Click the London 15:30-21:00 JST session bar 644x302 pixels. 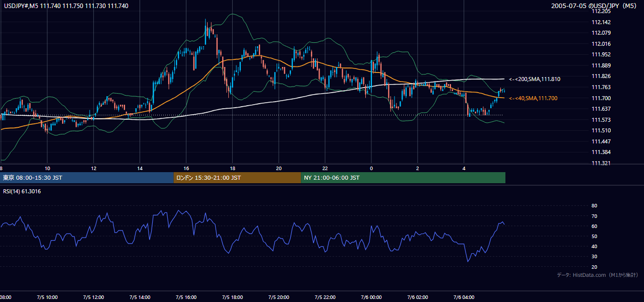tap(237, 178)
